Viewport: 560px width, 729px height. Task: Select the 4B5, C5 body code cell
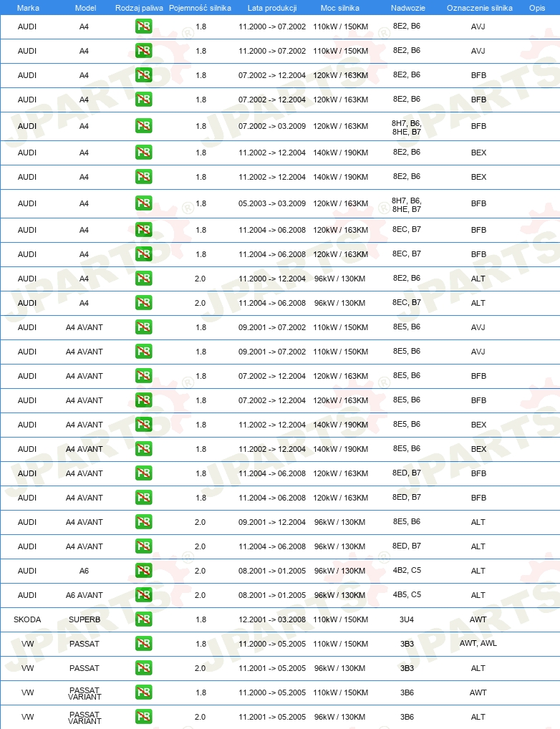(407, 594)
